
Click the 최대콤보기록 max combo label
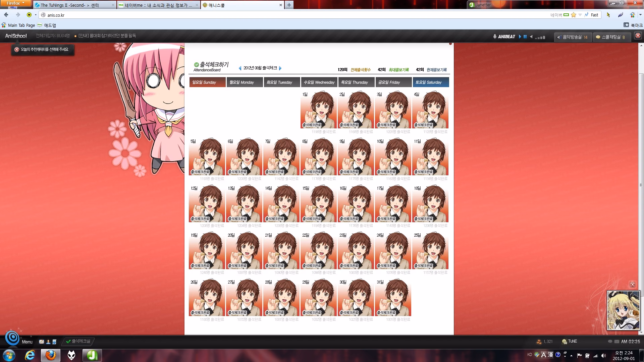pyautogui.click(x=399, y=70)
